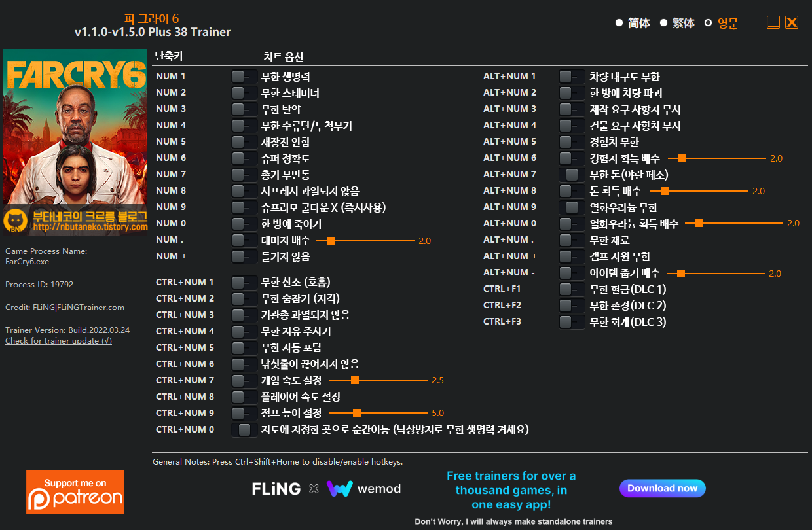
Task: Select the 简体 language radio button
Action: tap(619, 23)
